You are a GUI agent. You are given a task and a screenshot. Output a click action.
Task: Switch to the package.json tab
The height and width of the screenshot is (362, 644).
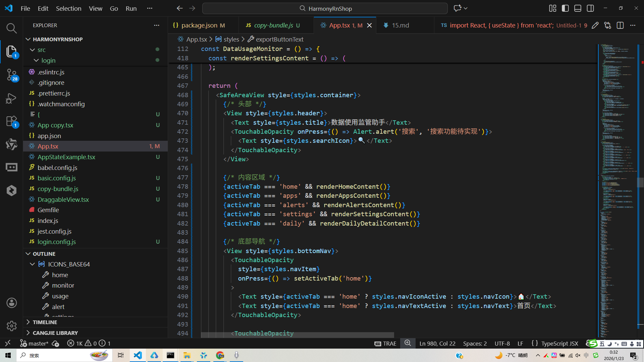tap(199, 25)
